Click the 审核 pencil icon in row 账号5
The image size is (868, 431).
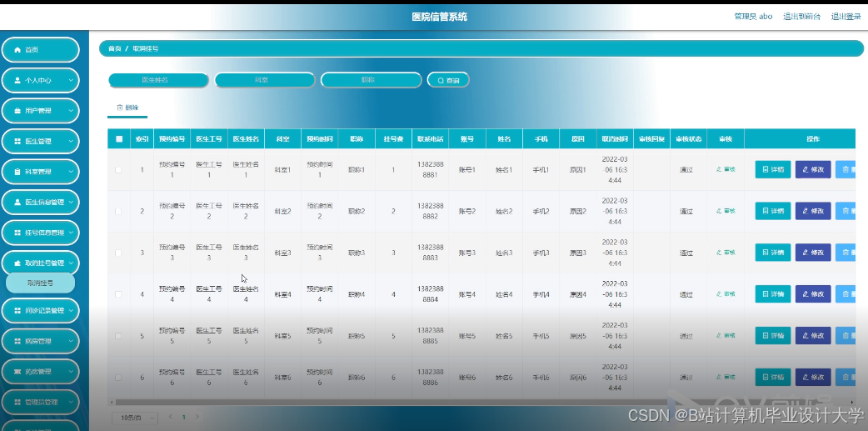[719, 336]
